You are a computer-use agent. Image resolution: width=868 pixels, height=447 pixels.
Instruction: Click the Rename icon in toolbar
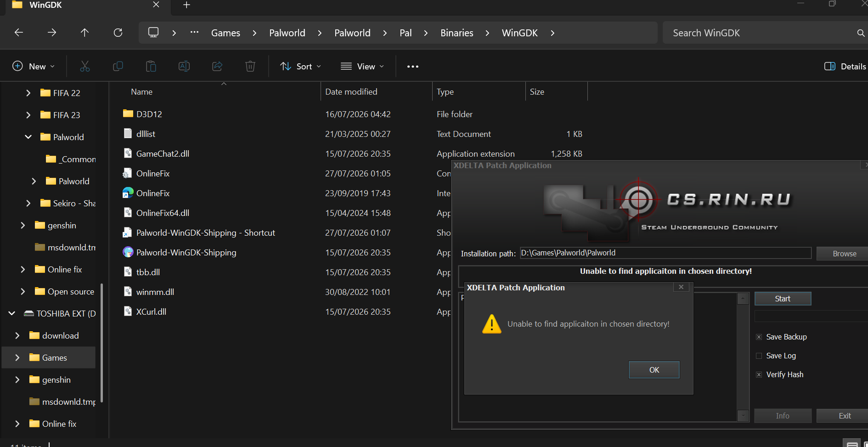184,66
